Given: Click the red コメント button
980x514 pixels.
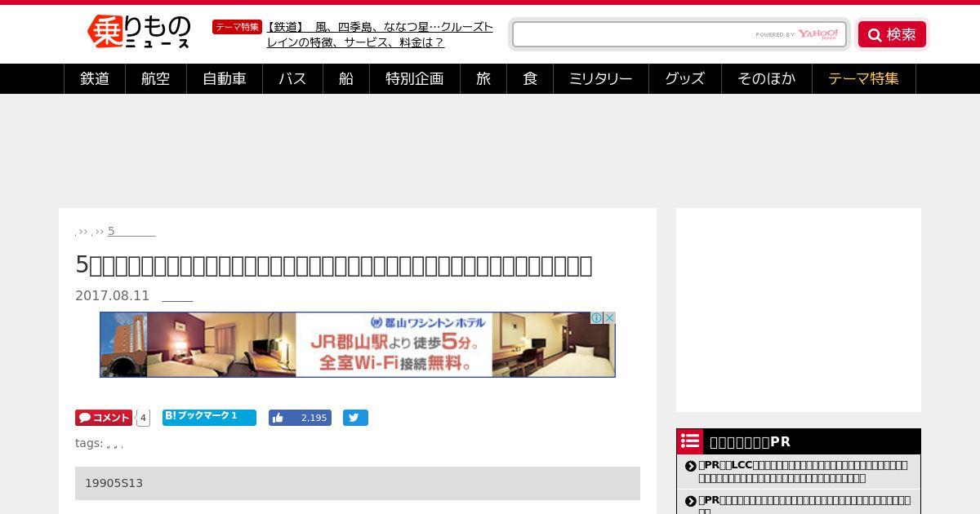Looking at the screenshot, I should tap(104, 418).
